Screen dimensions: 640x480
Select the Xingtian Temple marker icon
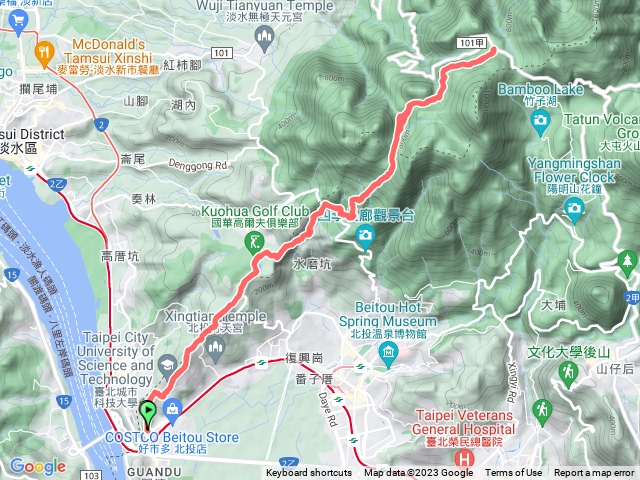(215, 349)
